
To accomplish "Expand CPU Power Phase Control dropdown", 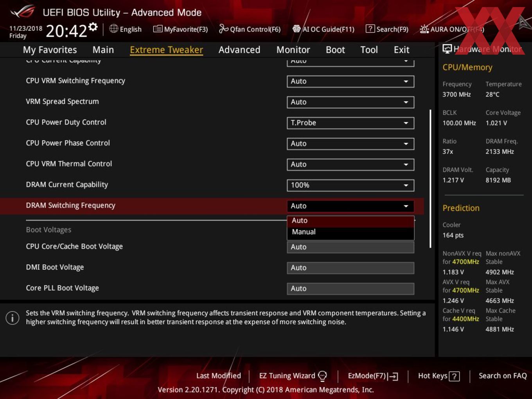I will pyautogui.click(x=350, y=144).
